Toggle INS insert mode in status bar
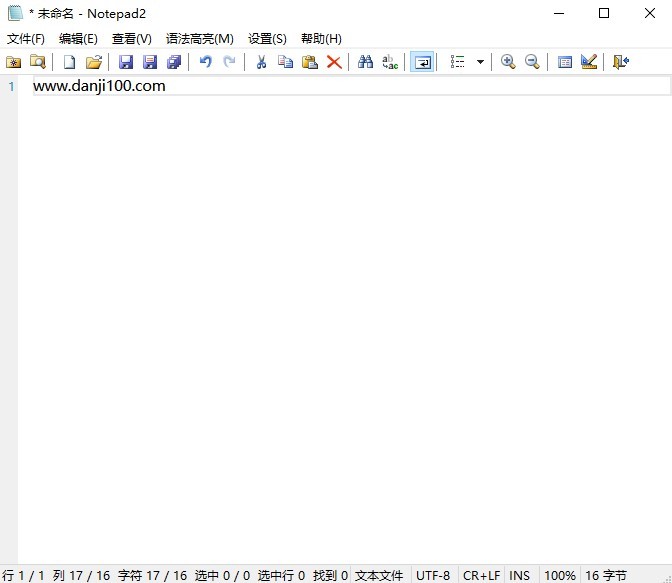 tap(519, 575)
